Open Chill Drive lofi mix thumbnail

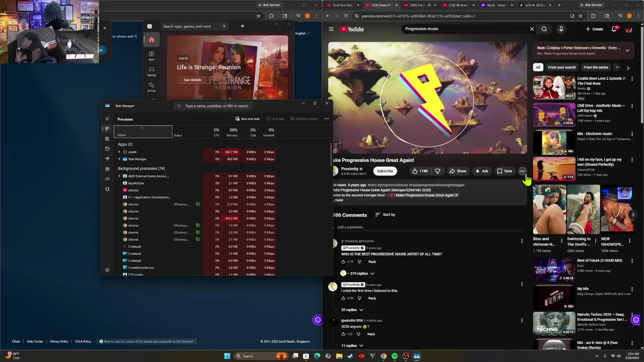click(x=554, y=115)
